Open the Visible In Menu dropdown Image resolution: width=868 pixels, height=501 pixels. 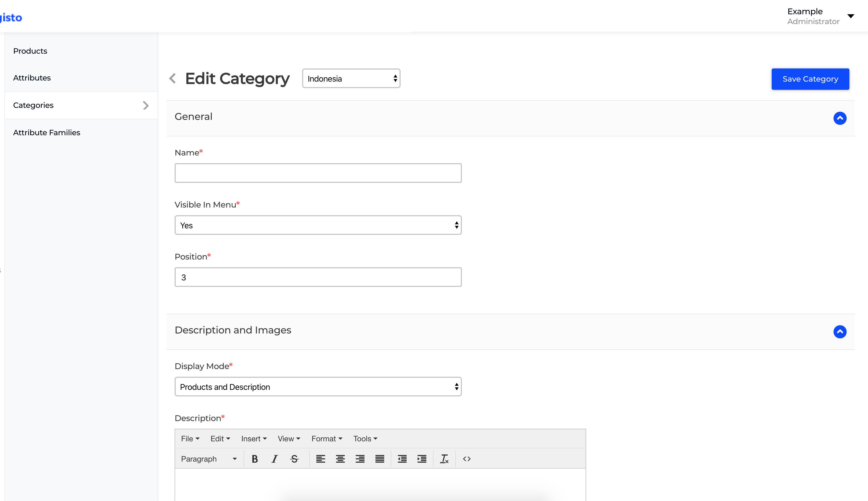[x=318, y=225]
